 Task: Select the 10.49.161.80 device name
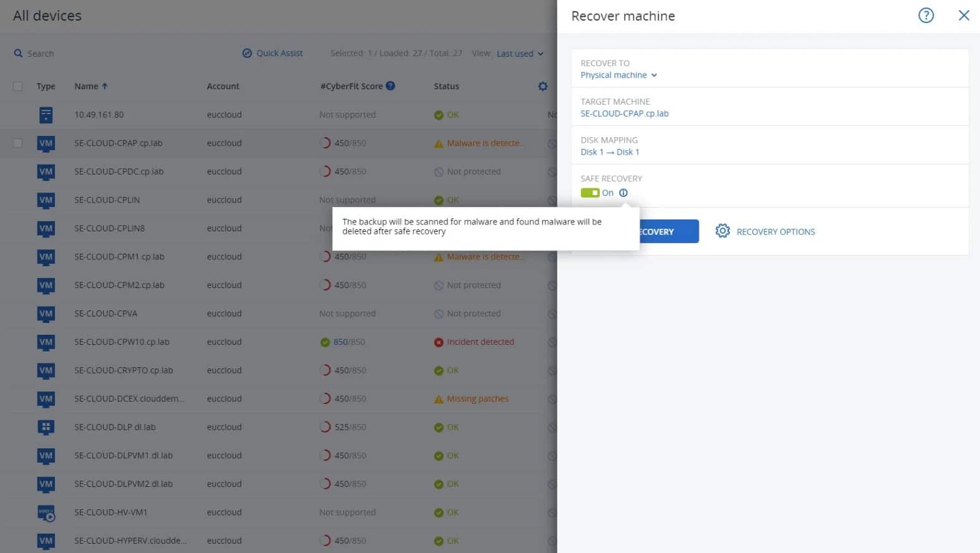pyautogui.click(x=99, y=115)
